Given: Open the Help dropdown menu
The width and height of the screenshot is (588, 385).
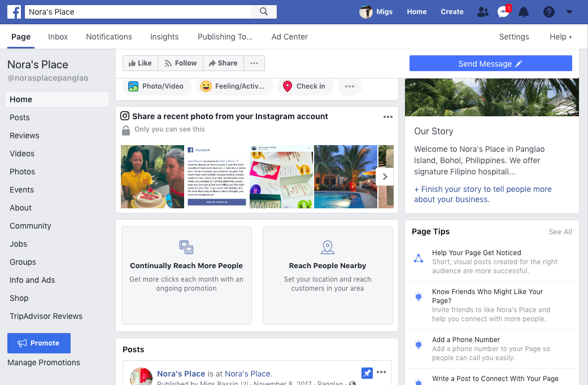Looking at the screenshot, I should 561,37.
